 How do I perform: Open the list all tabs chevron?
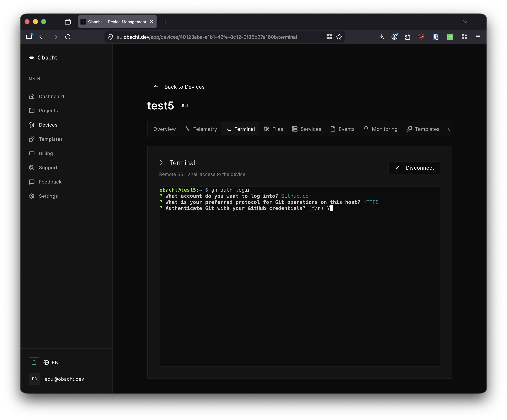pos(465,22)
